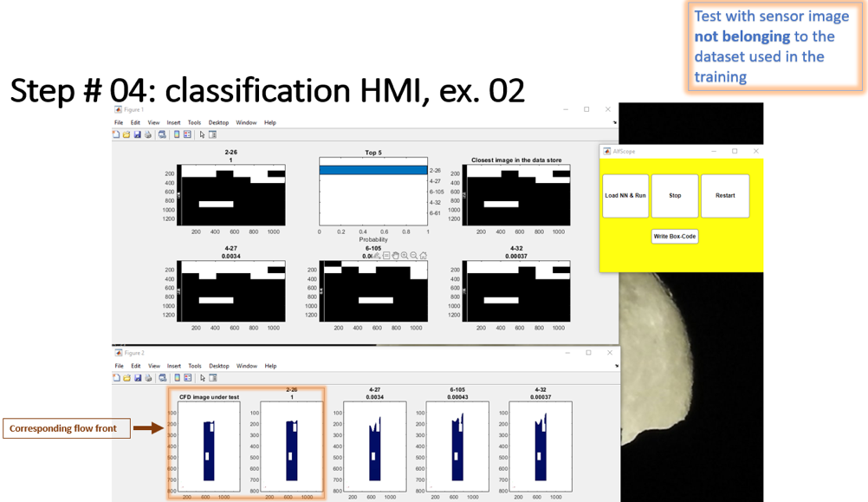Viewport: 868px width, 502px height.
Task: Select pan hand icon above the 6-105 axes
Action: [x=396, y=256]
